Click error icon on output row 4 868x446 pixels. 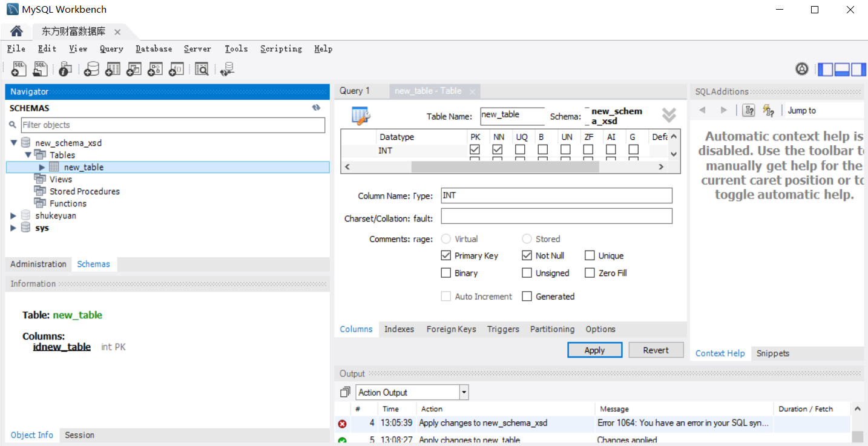(342, 424)
